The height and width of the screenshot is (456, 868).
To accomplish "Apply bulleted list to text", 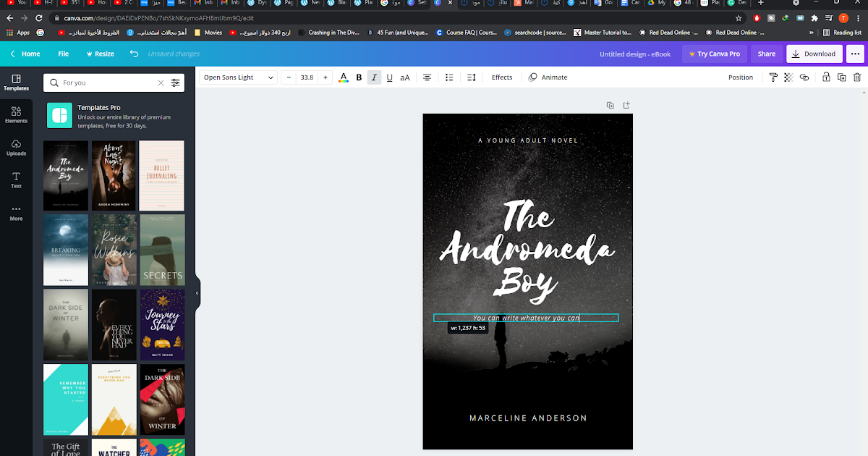I will 449,77.
